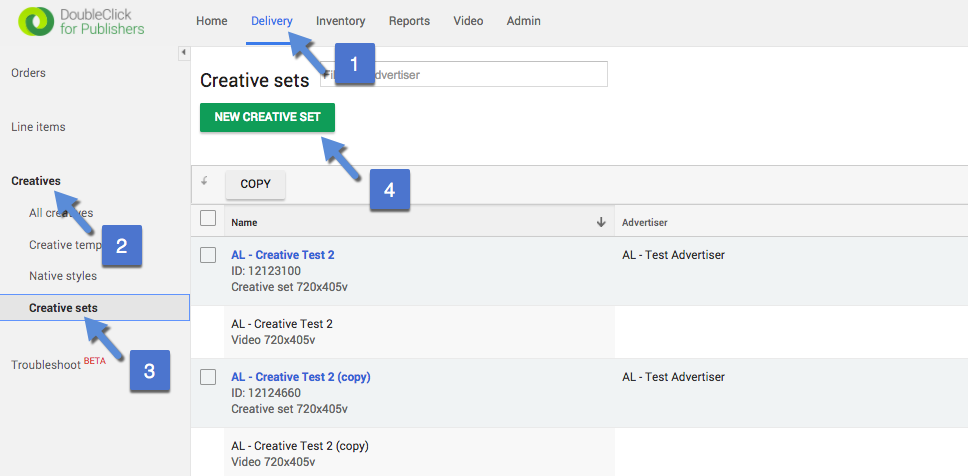Select checkbox for AL - Creative Test 2 (copy)
The width and height of the screenshot is (968, 476).
208,377
